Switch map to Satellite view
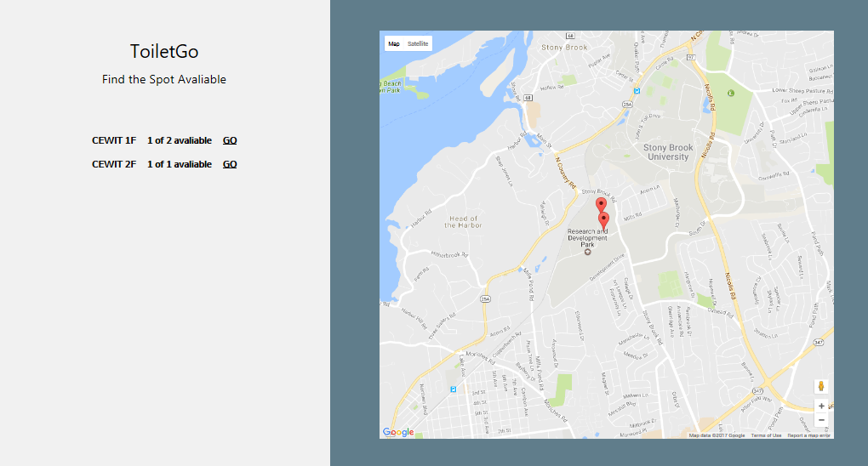This screenshot has width=868, height=466. pyautogui.click(x=418, y=43)
